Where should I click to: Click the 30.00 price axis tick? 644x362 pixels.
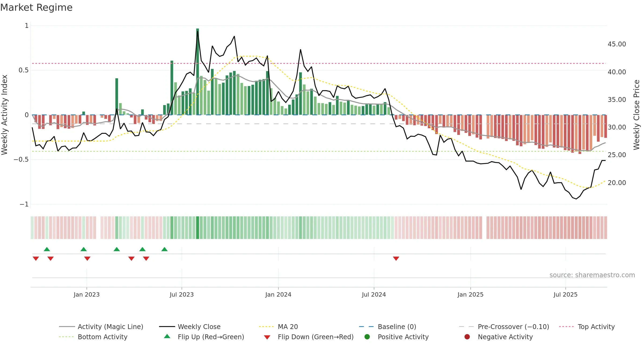(617, 127)
